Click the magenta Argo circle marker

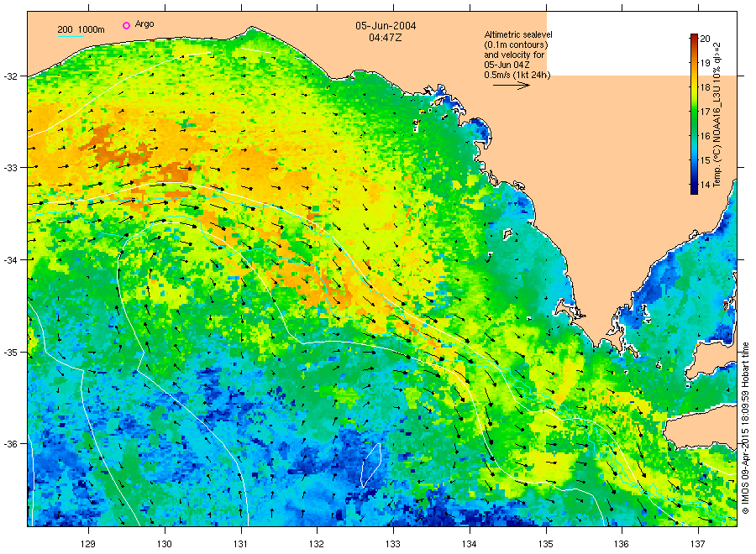(x=126, y=25)
